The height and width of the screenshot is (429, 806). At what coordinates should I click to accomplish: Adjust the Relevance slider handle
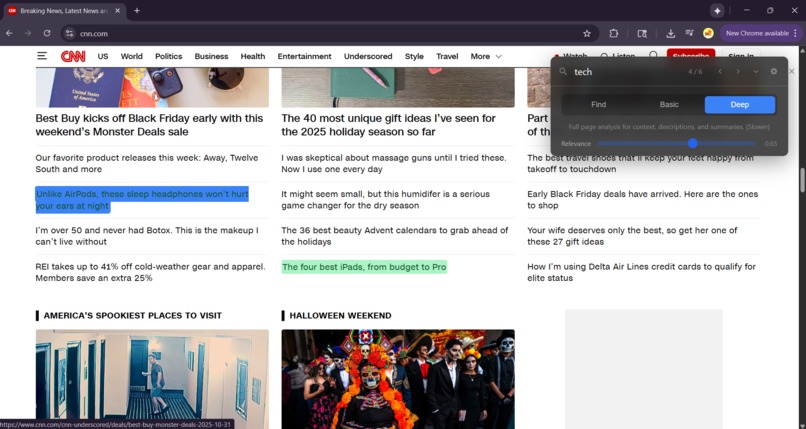[692, 143]
